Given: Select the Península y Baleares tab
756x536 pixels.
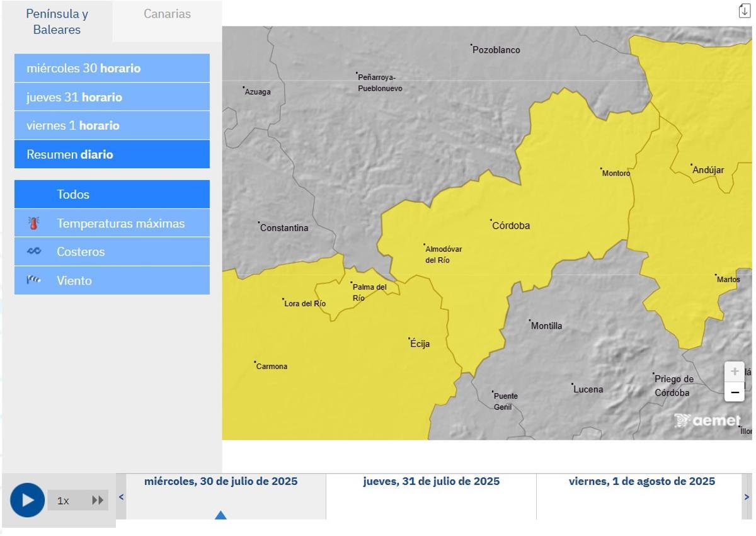Looking at the screenshot, I should [x=57, y=21].
